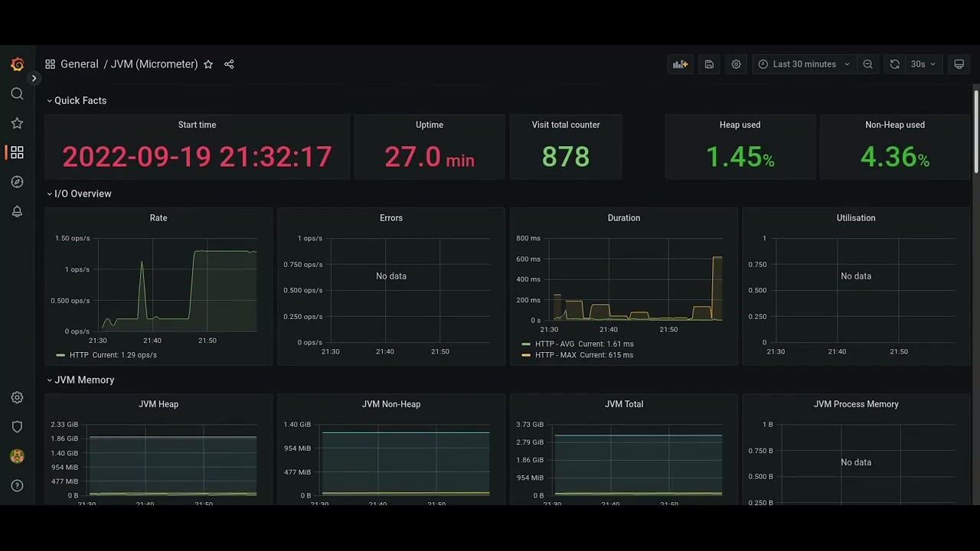This screenshot has width=980, height=551.
Task: Click the HTTP - AVG legend color swatch
Action: click(x=526, y=344)
